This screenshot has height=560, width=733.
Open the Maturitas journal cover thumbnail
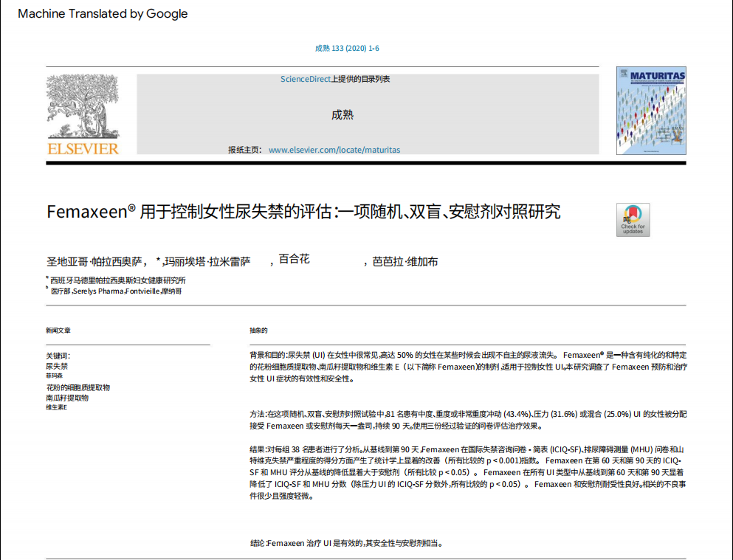point(651,111)
